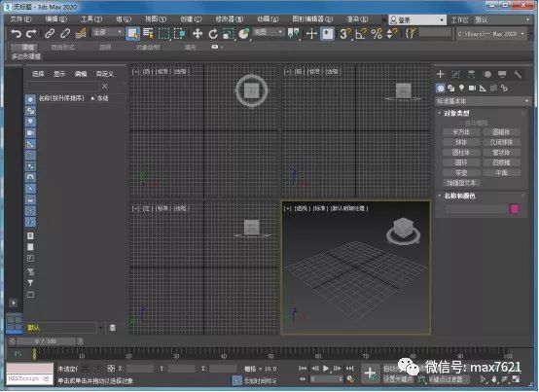Open the 动画(A) menu

268,19
